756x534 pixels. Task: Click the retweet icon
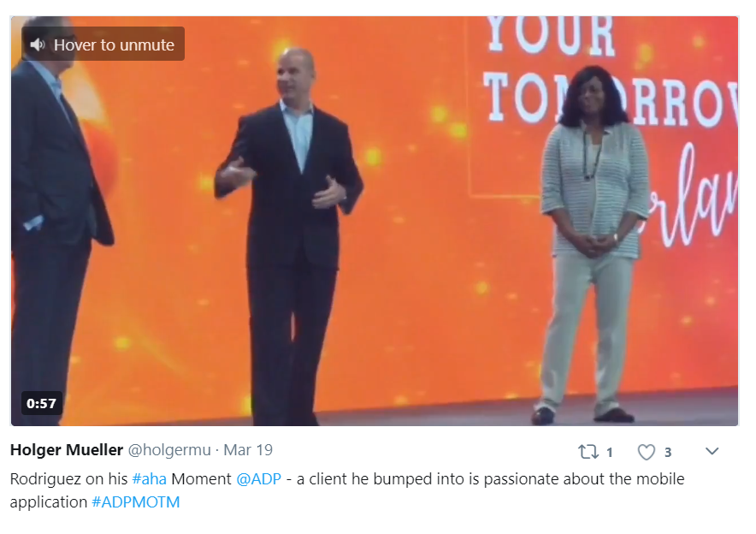click(x=588, y=452)
